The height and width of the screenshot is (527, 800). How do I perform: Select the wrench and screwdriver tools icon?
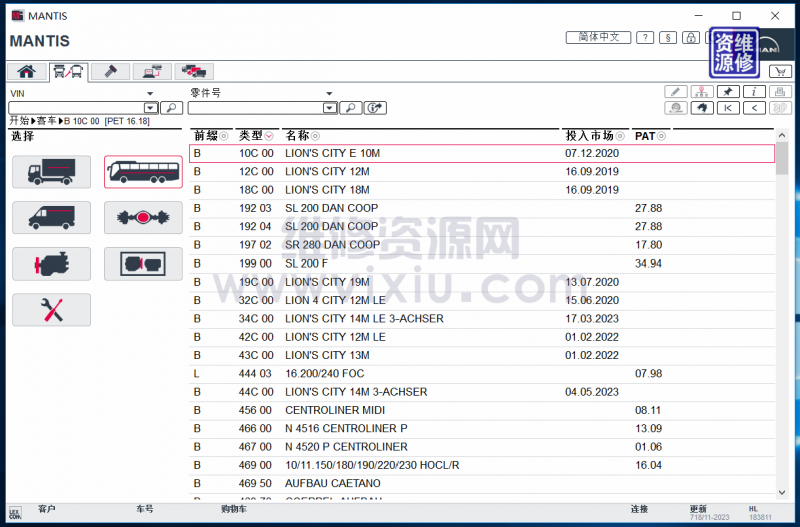pyautogui.click(x=52, y=310)
